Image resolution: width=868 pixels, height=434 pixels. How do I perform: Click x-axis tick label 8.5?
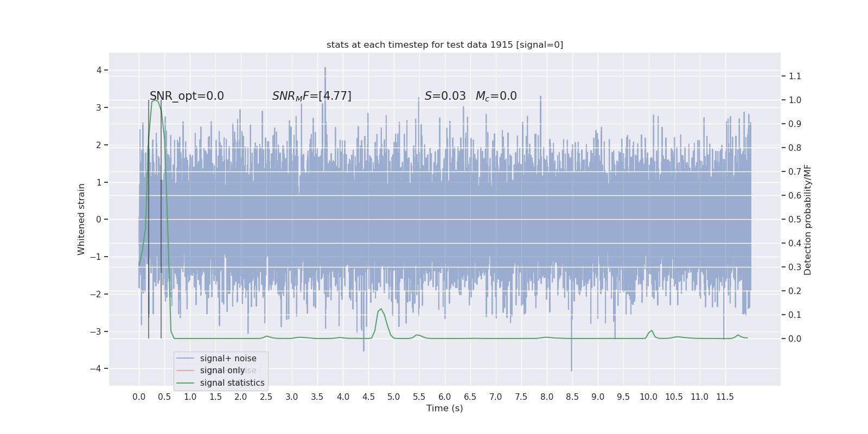click(x=572, y=397)
